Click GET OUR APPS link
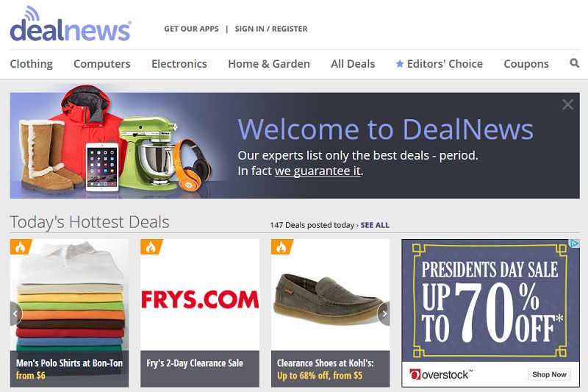The image size is (588, 392). click(191, 29)
